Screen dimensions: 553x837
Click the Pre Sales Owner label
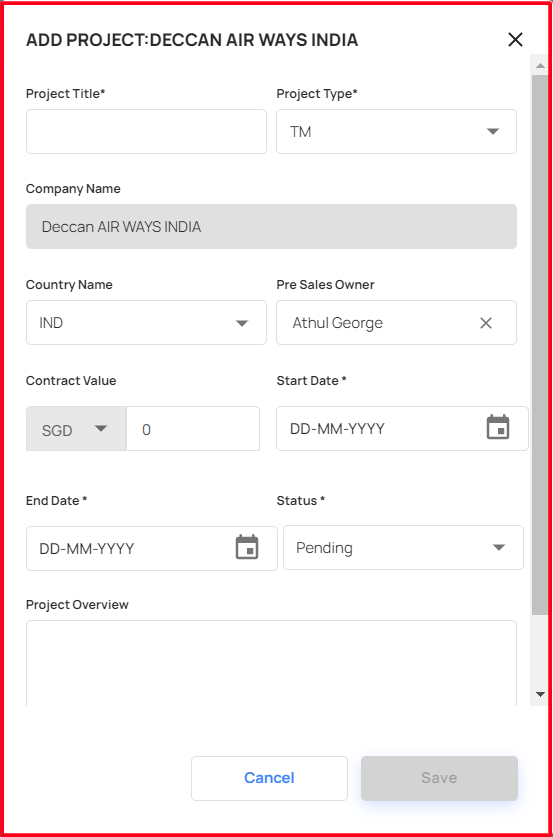coord(326,285)
